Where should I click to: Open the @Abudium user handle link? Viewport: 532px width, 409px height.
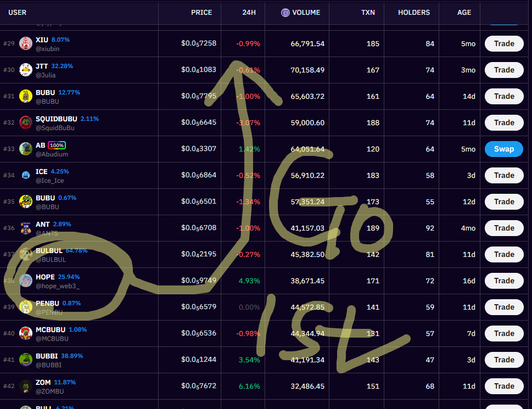pyautogui.click(x=52, y=154)
